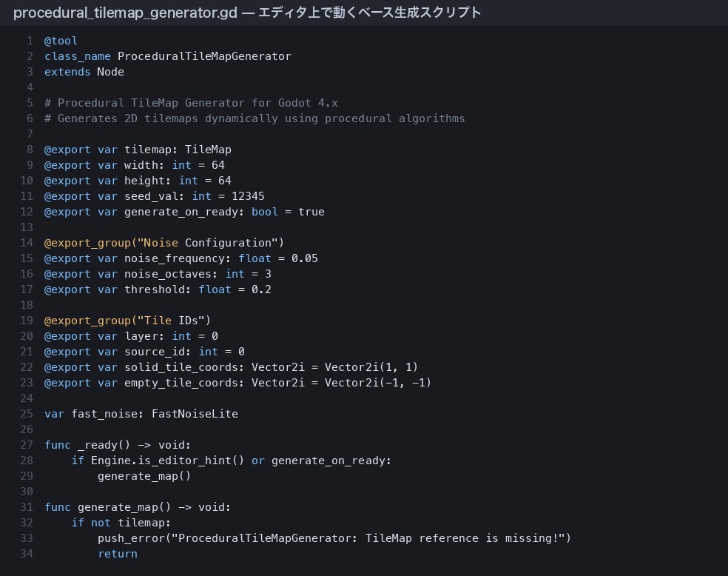Click the 'if not tilemap:' line
Viewport: 728px width, 576px height.
click(121, 523)
